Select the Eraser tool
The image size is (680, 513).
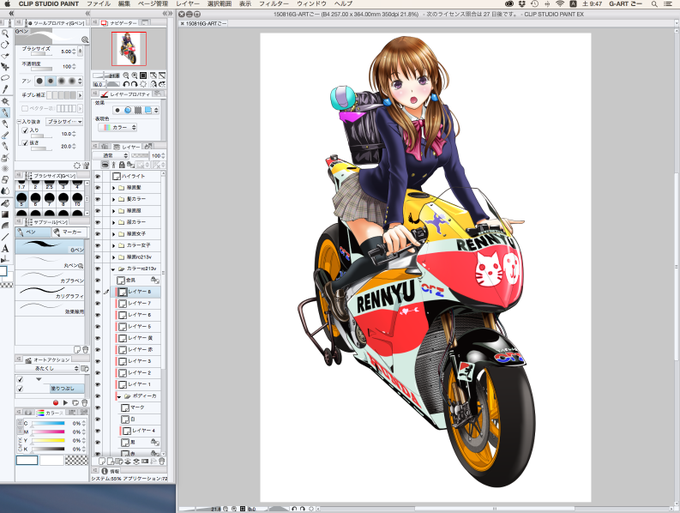coord(5,180)
